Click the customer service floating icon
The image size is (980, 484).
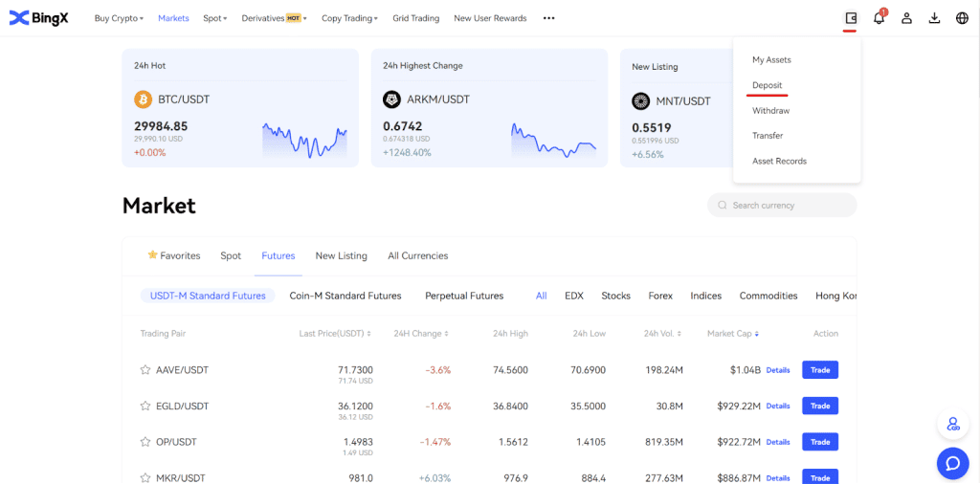pos(952,425)
